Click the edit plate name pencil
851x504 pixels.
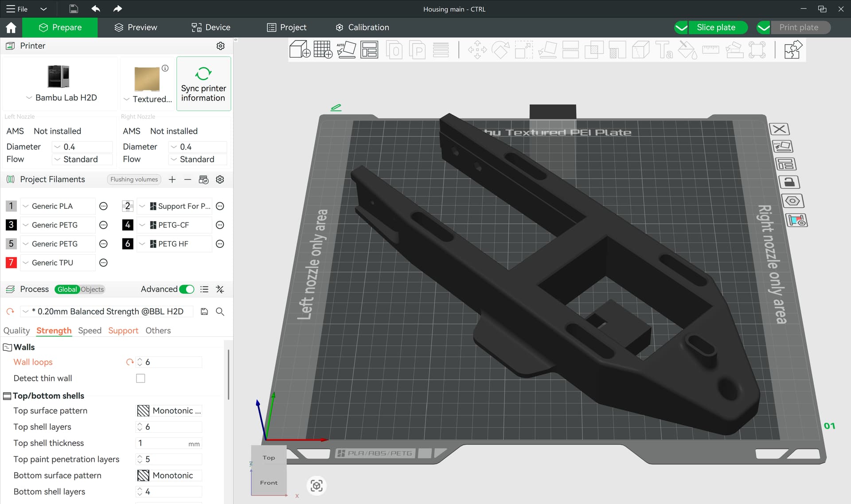[336, 107]
